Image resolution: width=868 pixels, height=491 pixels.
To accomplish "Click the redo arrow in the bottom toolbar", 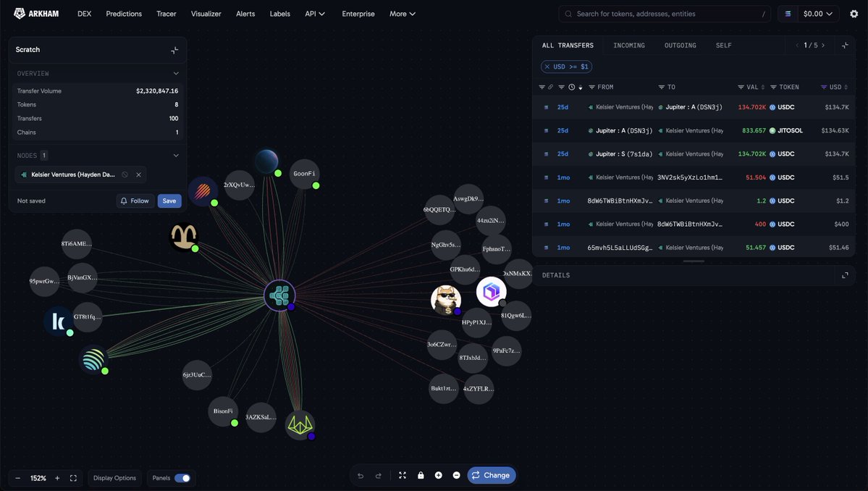I will [x=379, y=476].
